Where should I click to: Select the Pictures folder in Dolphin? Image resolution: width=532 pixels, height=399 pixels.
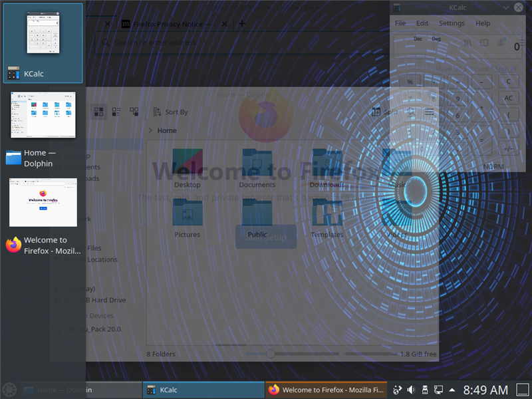coord(188,218)
